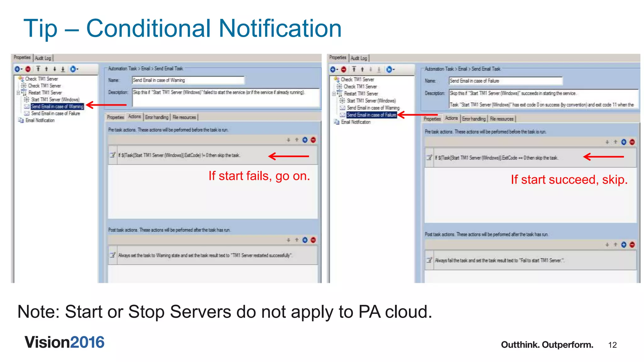Click edit icon beside ExitCode == 0 action
The width and height of the screenshot is (644, 362).
point(429,157)
